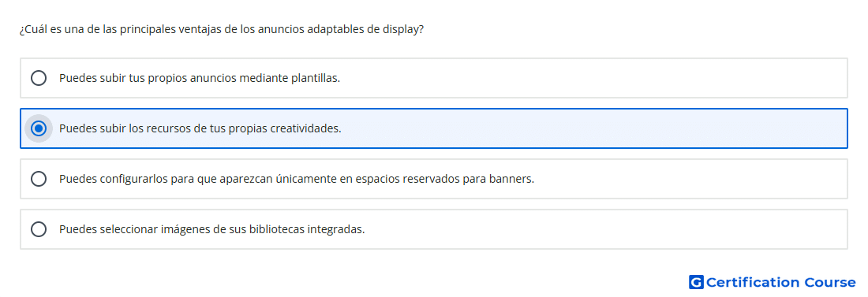The image size is (868, 297).
Task: Click the word 'integradas' in the last answer
Action: click(342, 229)
